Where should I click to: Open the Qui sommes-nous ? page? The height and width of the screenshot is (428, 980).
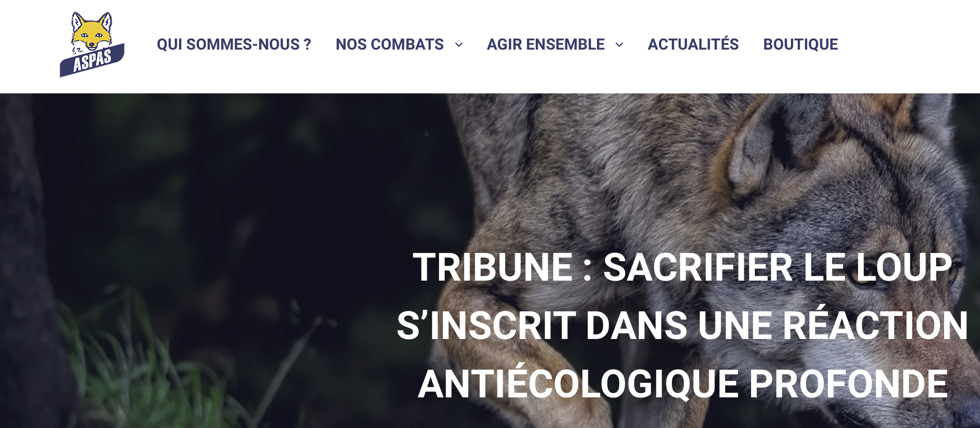pos(234,44)
